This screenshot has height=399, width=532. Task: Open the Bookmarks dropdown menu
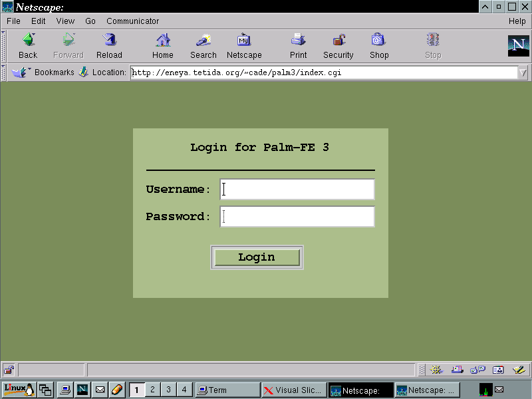(x=47, y=72)
